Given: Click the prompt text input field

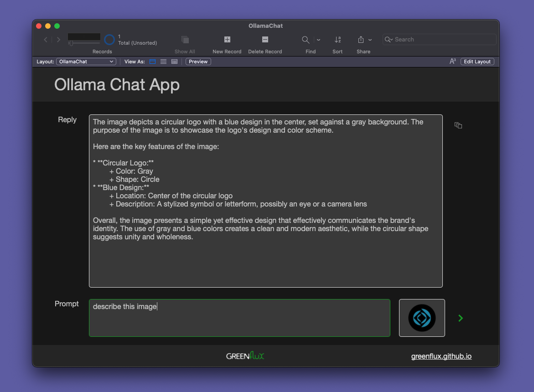Looking at the screenshot, I should click(x=239, y=318).
